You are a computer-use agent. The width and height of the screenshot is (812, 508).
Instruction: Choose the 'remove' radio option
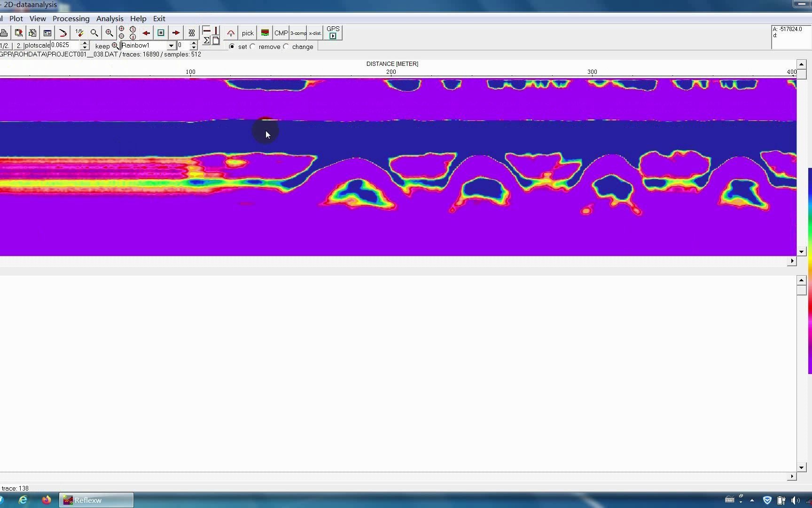pos(252,46)
